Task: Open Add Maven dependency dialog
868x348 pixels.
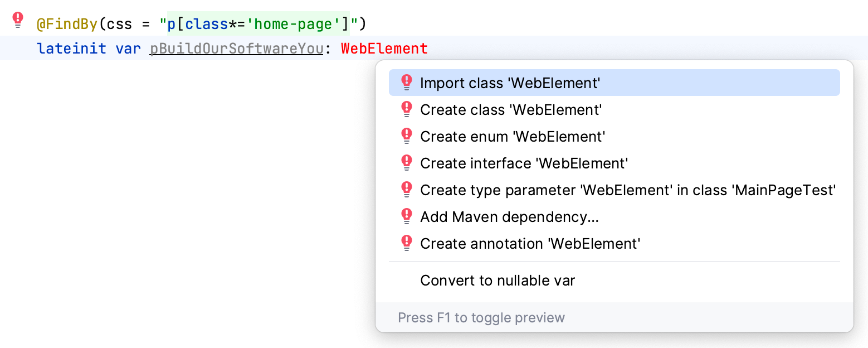Action: tap(509, 217)
